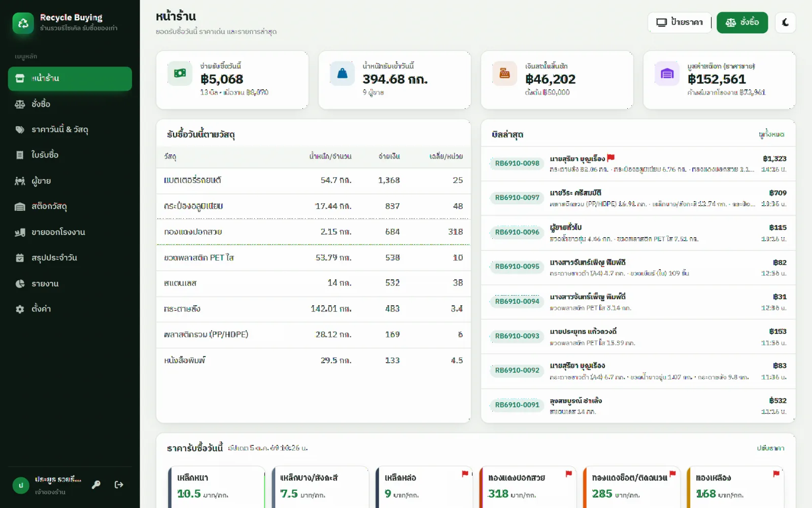Go to ชั่งซื้อ in the sidebar
This screenshot has width=812, height=508.
70,104
